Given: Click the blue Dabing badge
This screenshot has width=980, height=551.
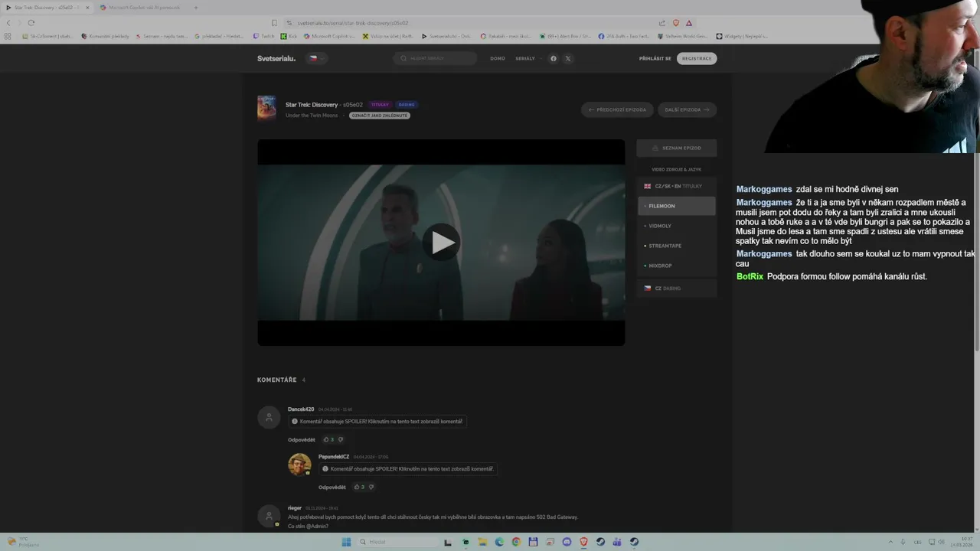Looking at the screenshot, I should [x=407, y=105].
